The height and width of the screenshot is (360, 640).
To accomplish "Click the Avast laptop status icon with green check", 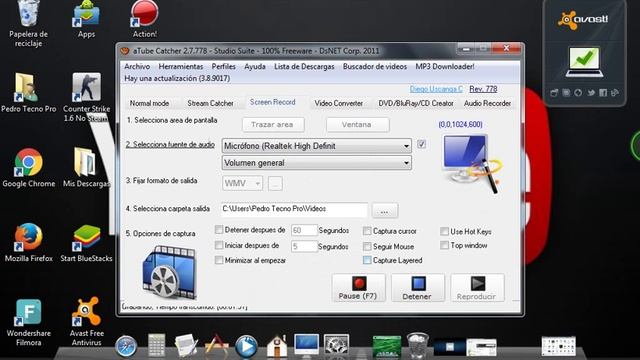I will (x=584, y=61).
